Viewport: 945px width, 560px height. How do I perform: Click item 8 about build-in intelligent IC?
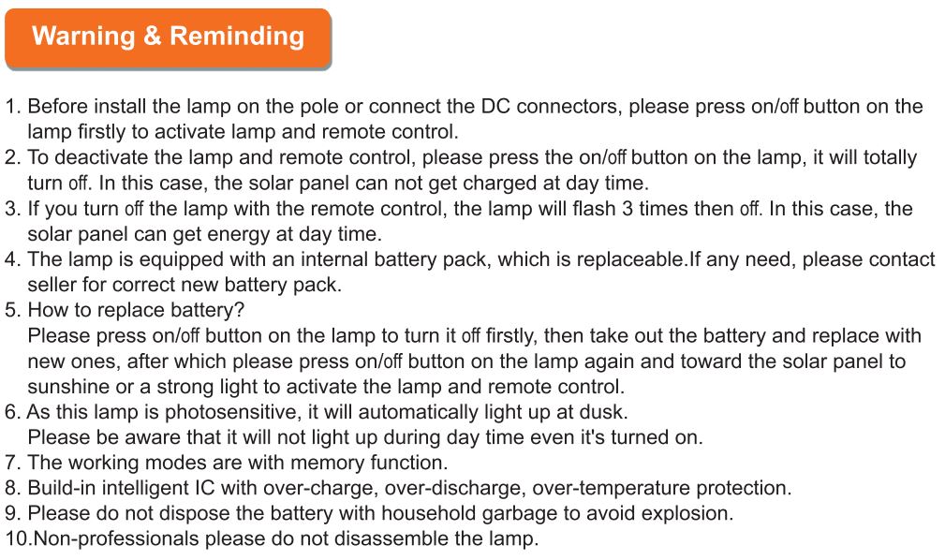click(399, 488)
